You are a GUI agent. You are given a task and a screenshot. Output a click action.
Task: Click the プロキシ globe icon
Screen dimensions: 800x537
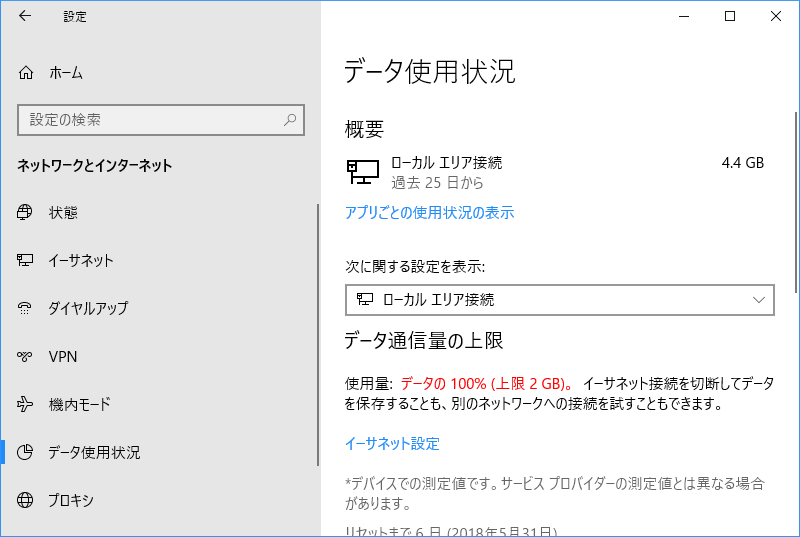[x=24, y=500]
